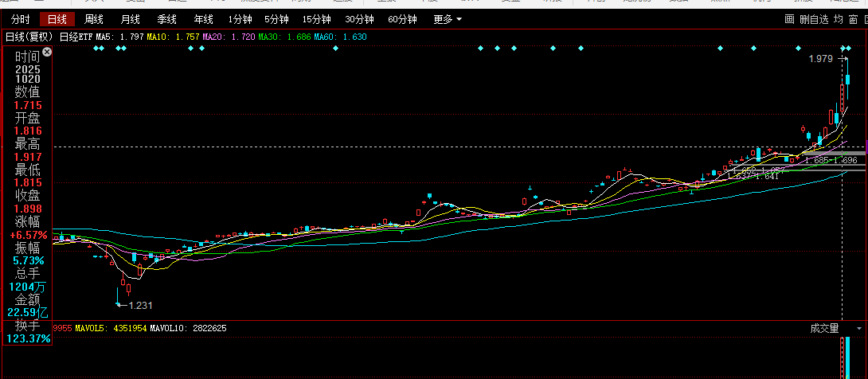Switch chart to 月线 monthly period
The width and height of the screenshot is (868, 379).
(x=130, y=18)
